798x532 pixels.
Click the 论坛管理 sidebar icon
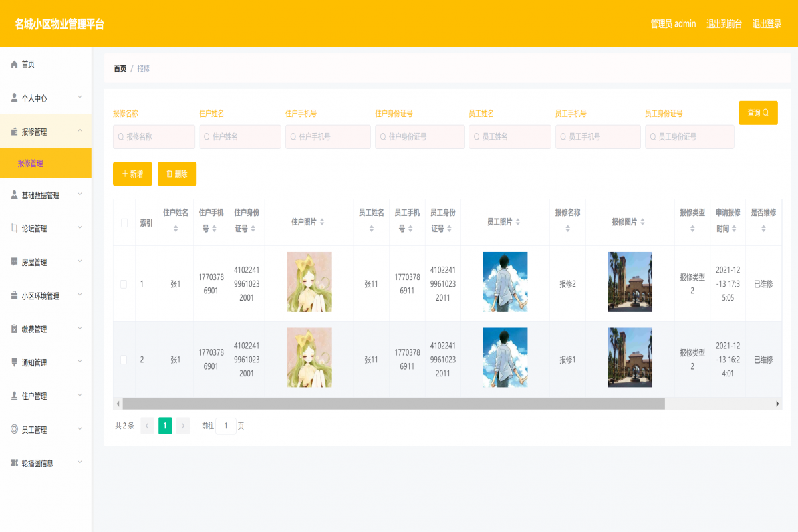[15, 228]
